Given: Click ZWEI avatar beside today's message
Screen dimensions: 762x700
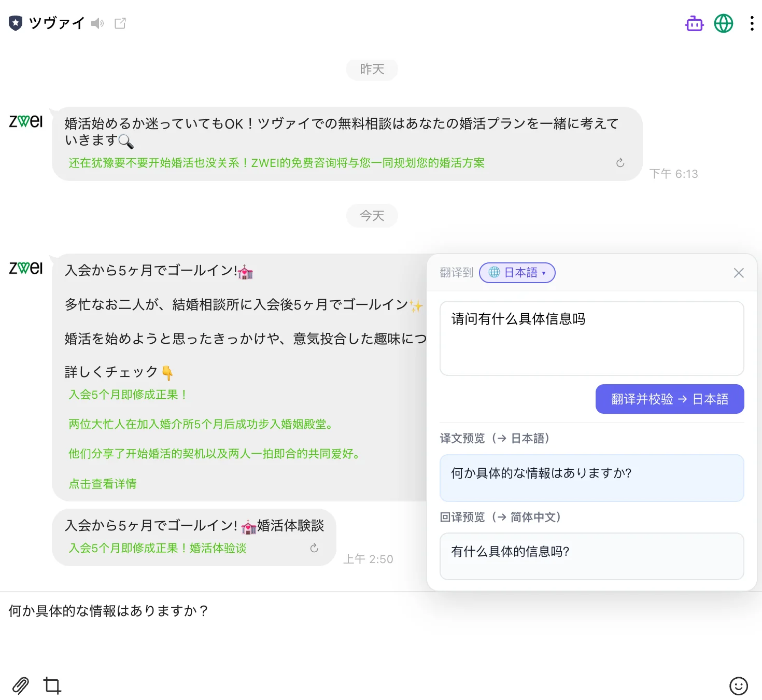Looking at the screenshot, I should [26, 268].
